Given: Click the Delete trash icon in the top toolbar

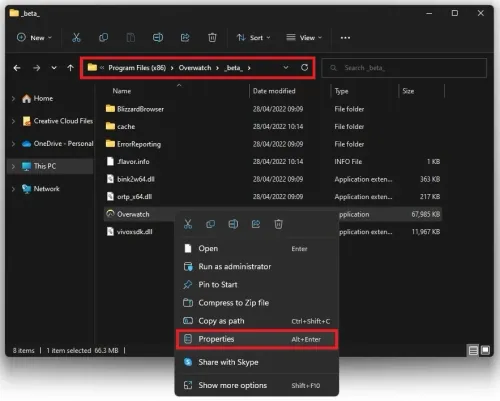Looking at the screenshot, I should pyautogui.click(x=212, y=37).
